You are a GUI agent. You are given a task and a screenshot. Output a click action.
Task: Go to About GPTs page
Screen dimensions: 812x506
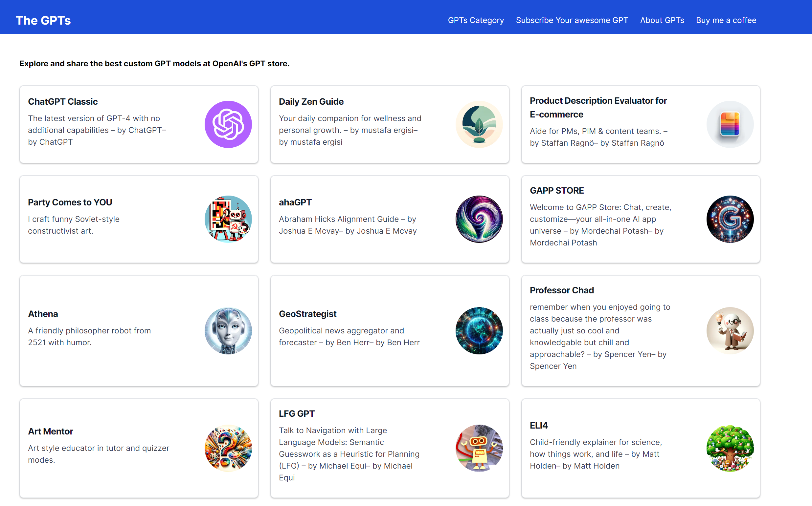click(662, 20)
